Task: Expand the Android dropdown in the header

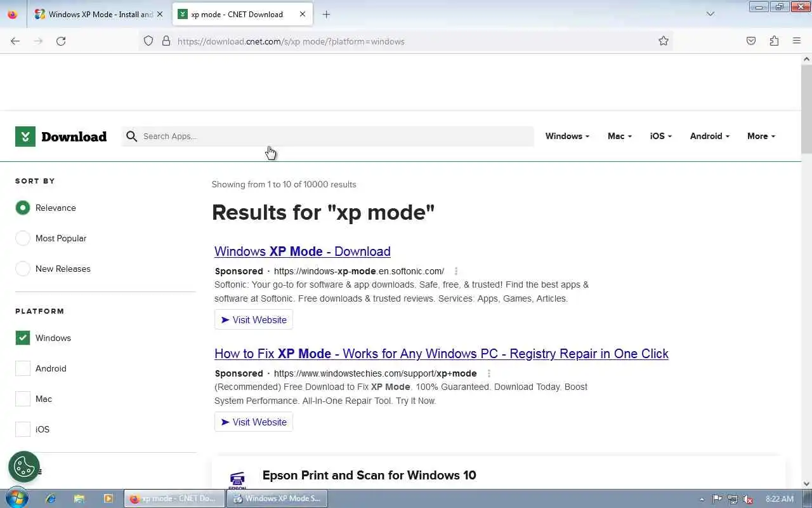Action: click(709, 136)
